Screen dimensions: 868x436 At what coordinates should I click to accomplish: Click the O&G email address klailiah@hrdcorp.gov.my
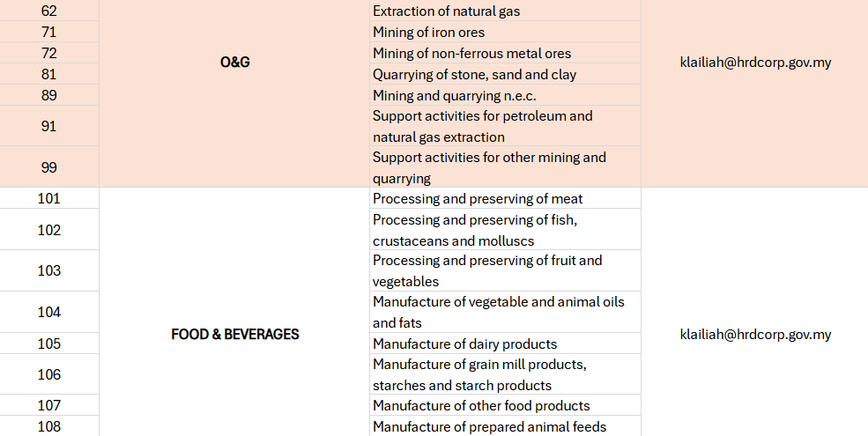755,63
